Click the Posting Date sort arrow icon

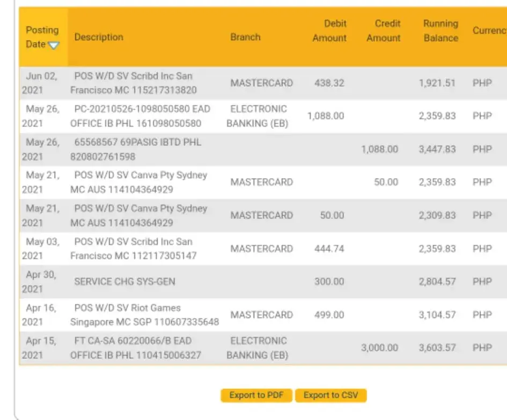[53, 45]
